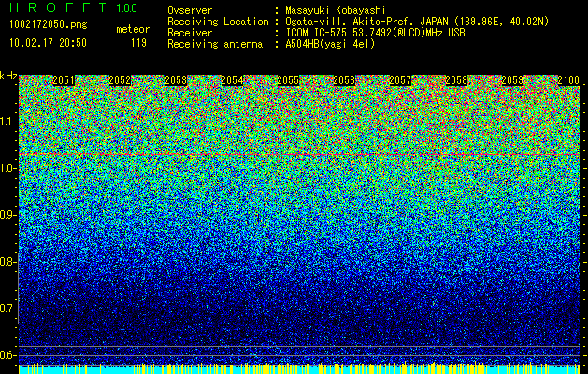The width and height of the screenshot is (588, 374).
Task: Click the 2051 time marker
Action: point(64,79)
